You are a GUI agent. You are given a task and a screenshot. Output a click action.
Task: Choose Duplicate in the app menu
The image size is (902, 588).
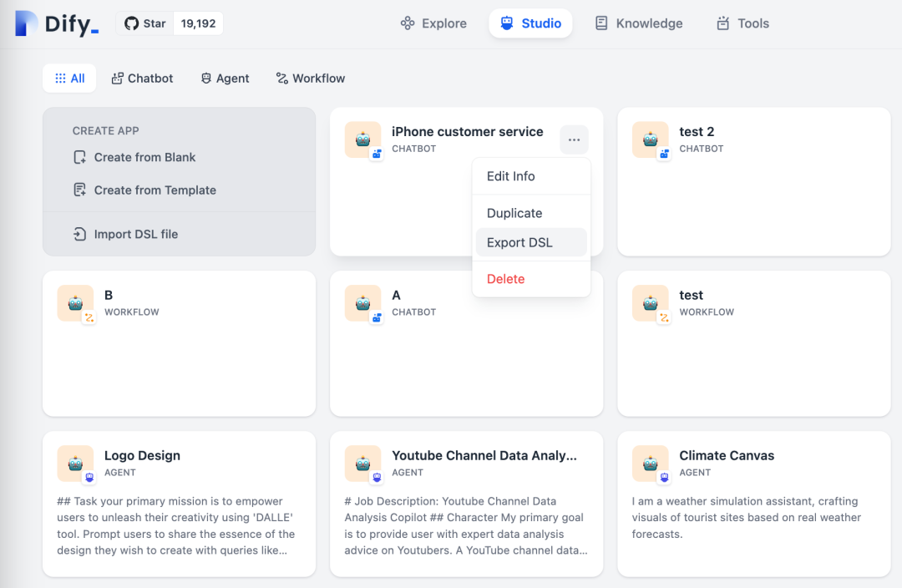click(514, 213)
